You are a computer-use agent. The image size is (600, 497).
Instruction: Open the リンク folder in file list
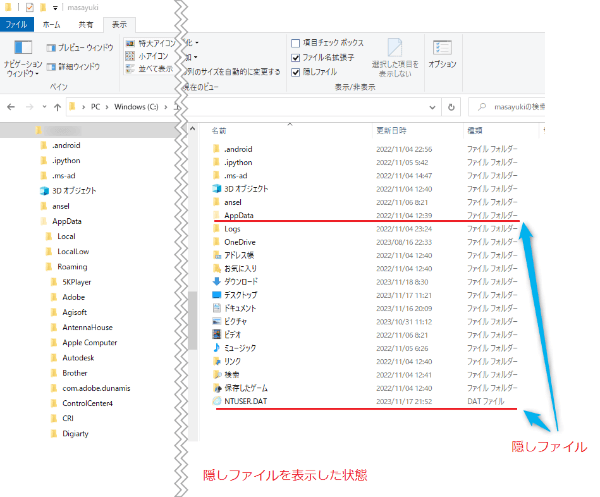click(x=226, y=361)
